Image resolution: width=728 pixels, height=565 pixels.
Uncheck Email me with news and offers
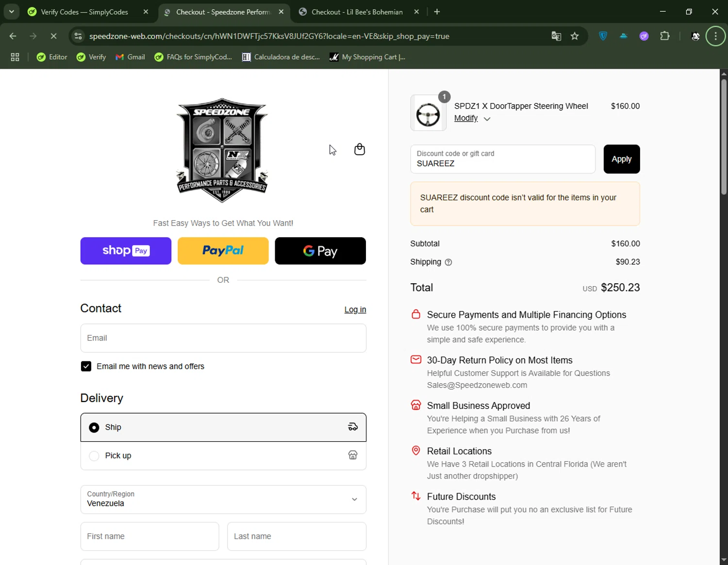coord(86,366)
